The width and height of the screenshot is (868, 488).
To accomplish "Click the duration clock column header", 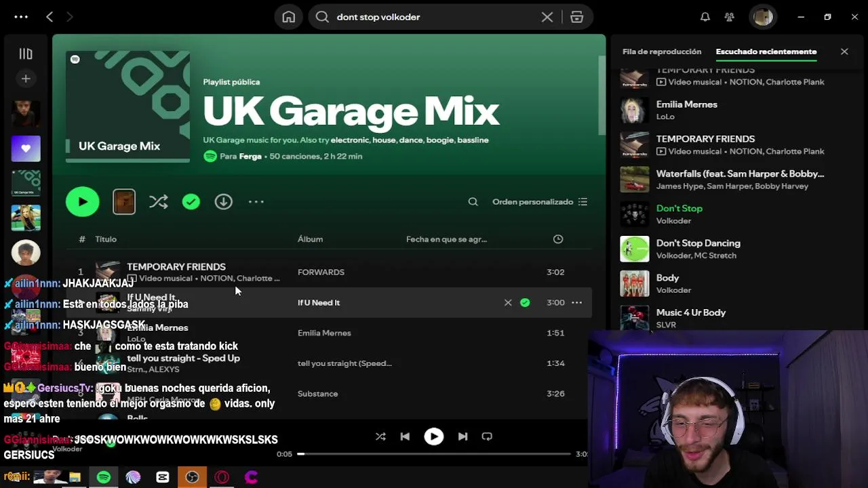I will [558, 239].
